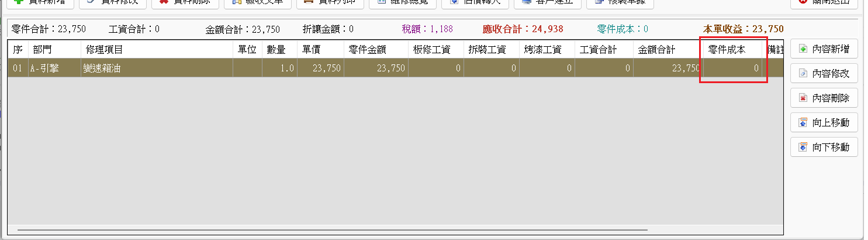Click the 零件成本 cell of row 01
868x240 pixels.
(x=731, y=68)
